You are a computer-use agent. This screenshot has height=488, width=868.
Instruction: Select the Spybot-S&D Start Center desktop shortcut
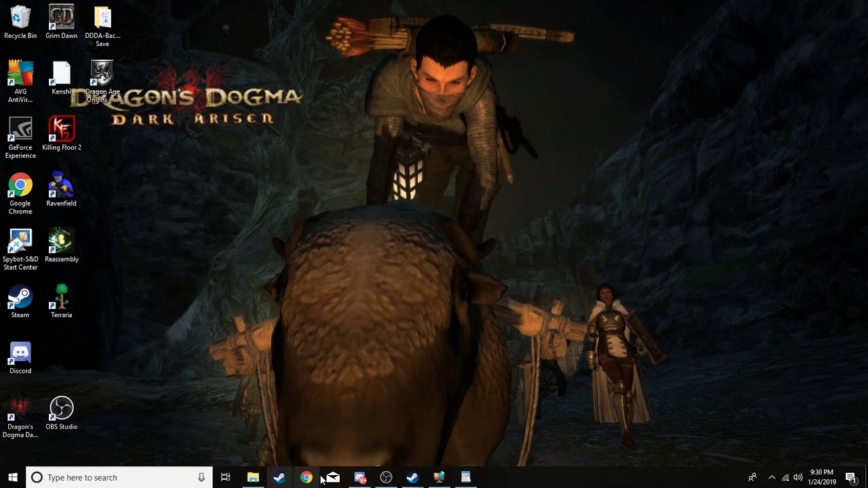click(x=20, y=250)
